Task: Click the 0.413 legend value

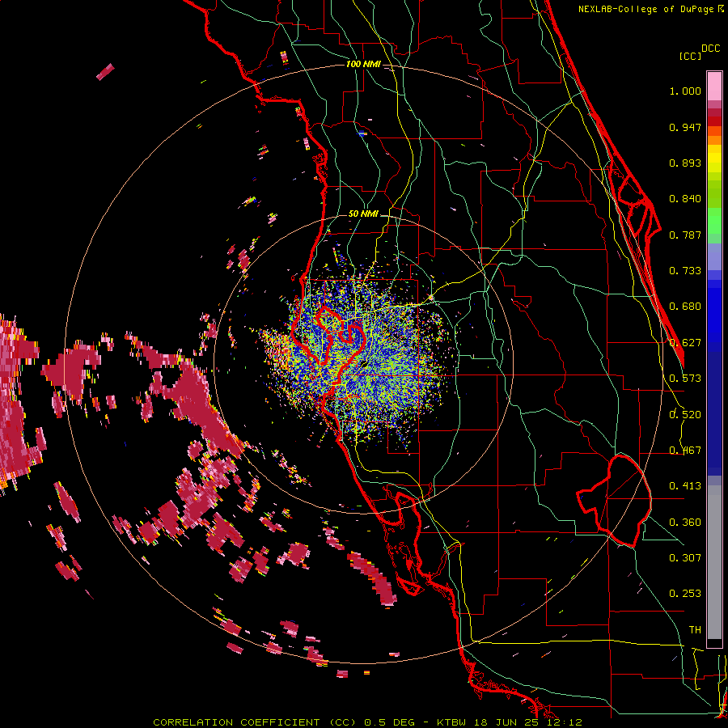Action: coord(685,486)
